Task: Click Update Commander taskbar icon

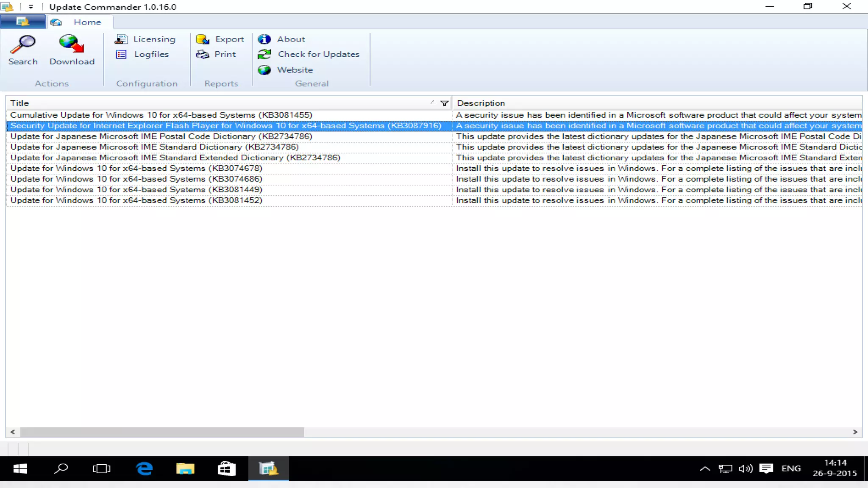Action: [268, 469]
